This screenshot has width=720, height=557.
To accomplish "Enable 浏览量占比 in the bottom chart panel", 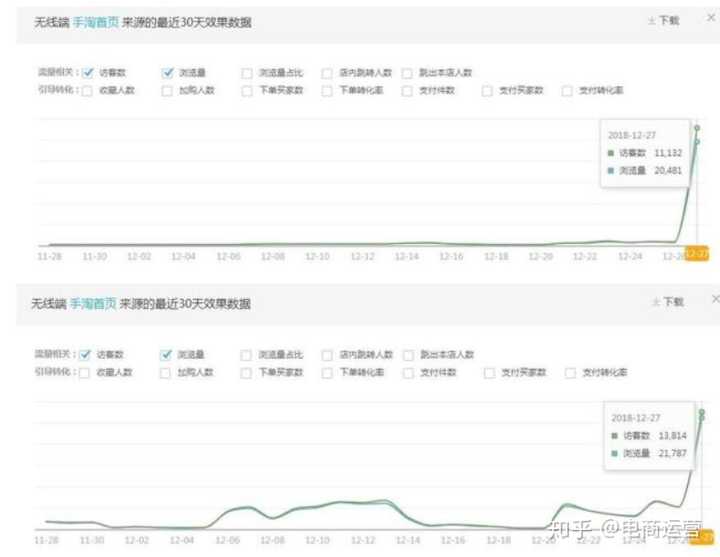I will point(246,355).
